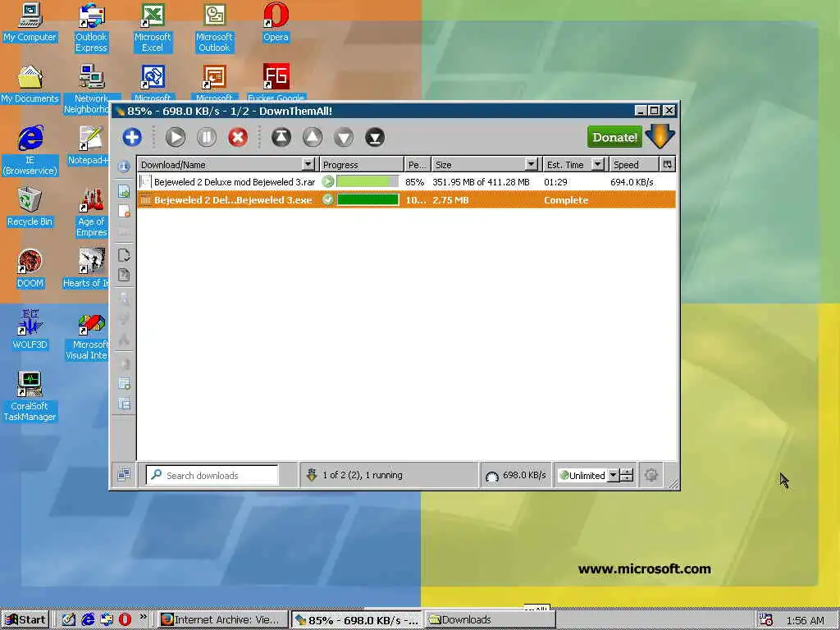Viewport: 840px width, 630px height.
Task: Click sidebar page icon with red badge
Action: (124, 211)
